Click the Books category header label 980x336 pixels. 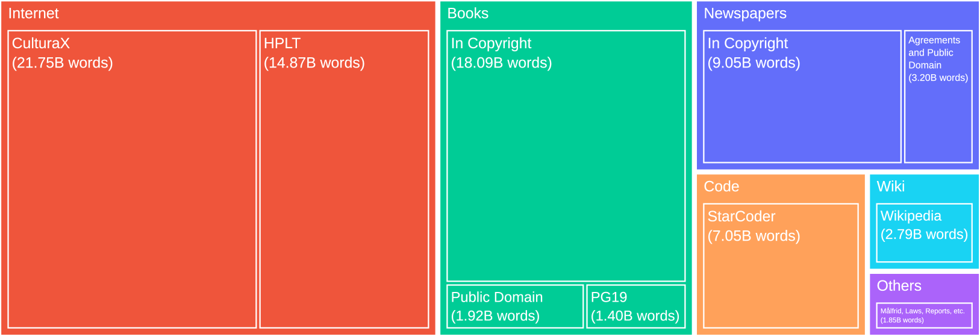[468, 14]
